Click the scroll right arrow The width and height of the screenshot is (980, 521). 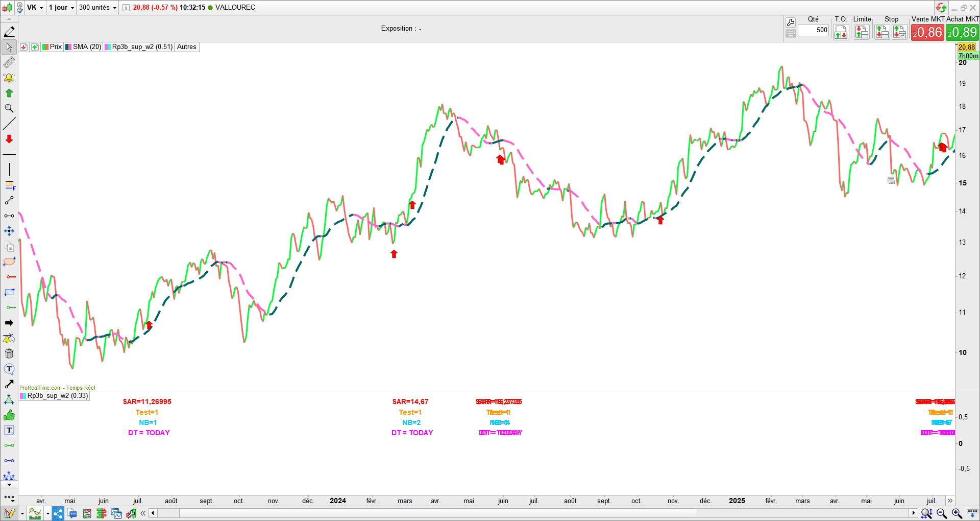[x=914, y=513]
